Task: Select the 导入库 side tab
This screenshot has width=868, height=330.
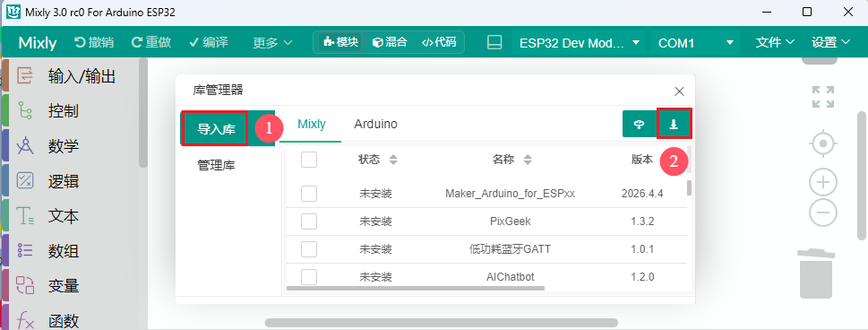Action: coord(217,129)
